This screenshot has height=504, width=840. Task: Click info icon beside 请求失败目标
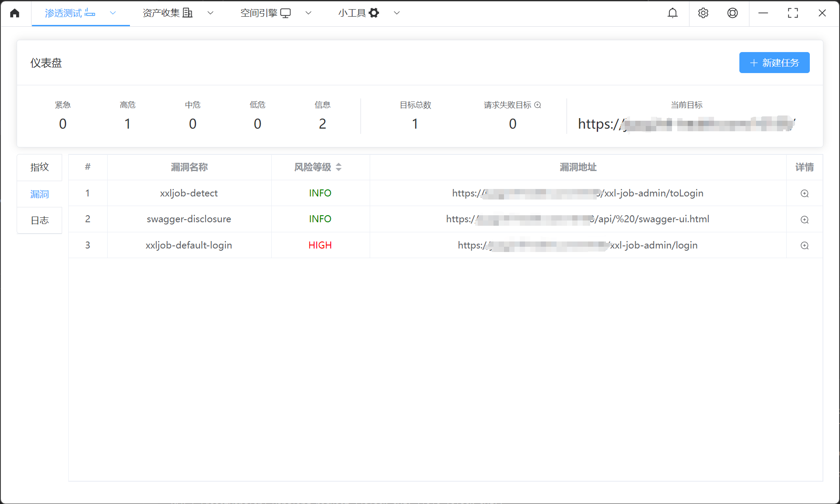pos(538,105)
